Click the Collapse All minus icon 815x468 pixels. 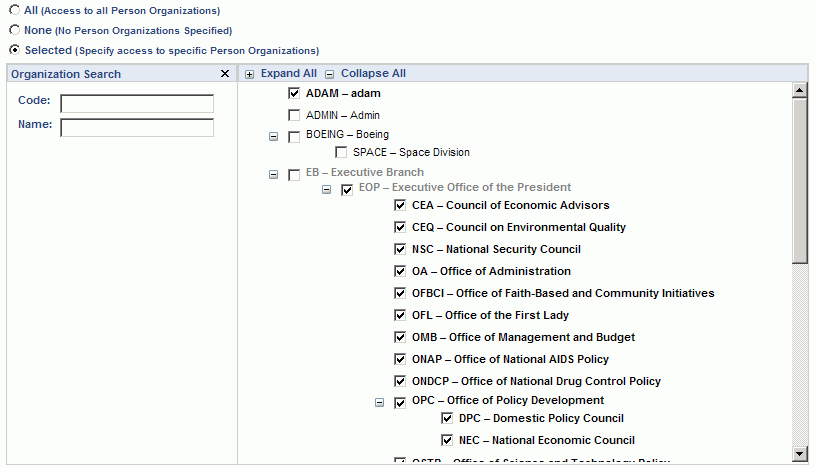(330, 74)
